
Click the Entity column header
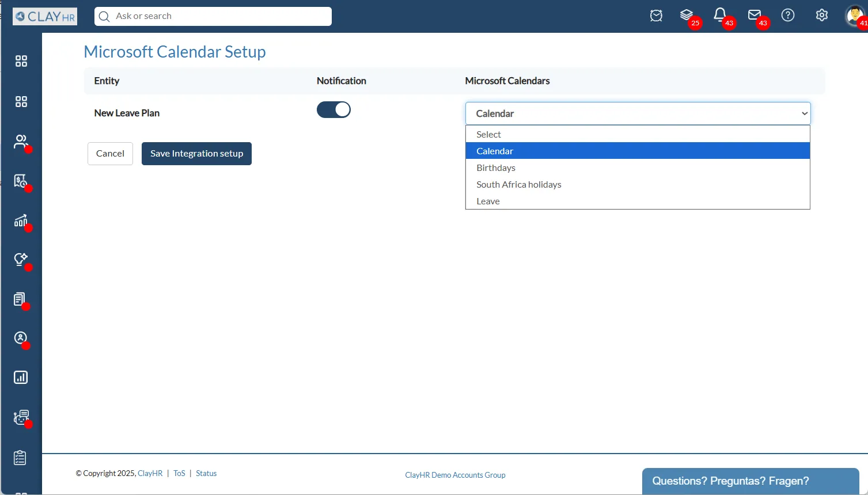point(107,81)
